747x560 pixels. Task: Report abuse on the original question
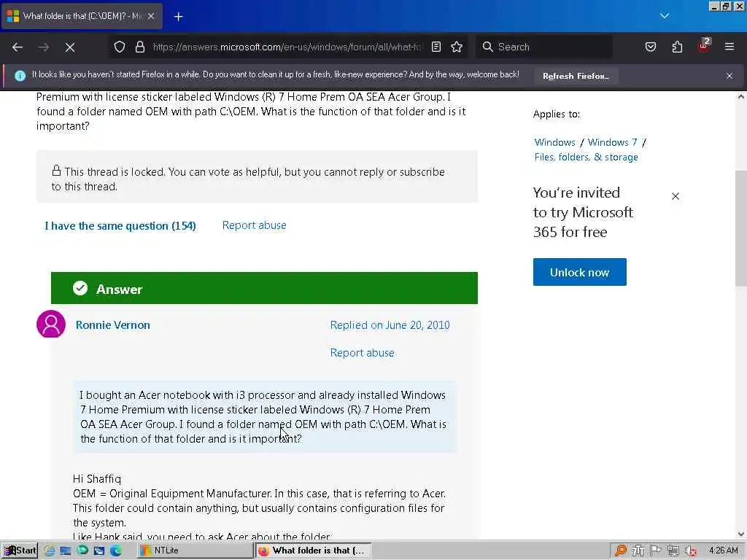254,225
